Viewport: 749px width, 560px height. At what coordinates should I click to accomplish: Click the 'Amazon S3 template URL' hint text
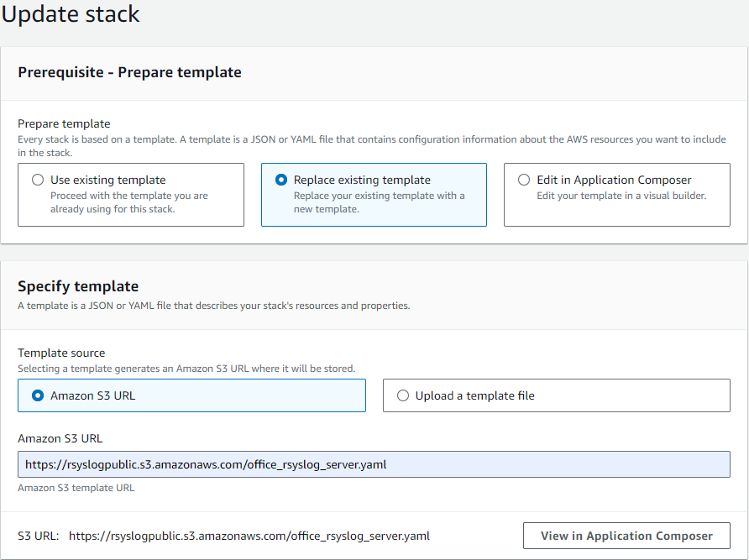(x=76, y=488)
